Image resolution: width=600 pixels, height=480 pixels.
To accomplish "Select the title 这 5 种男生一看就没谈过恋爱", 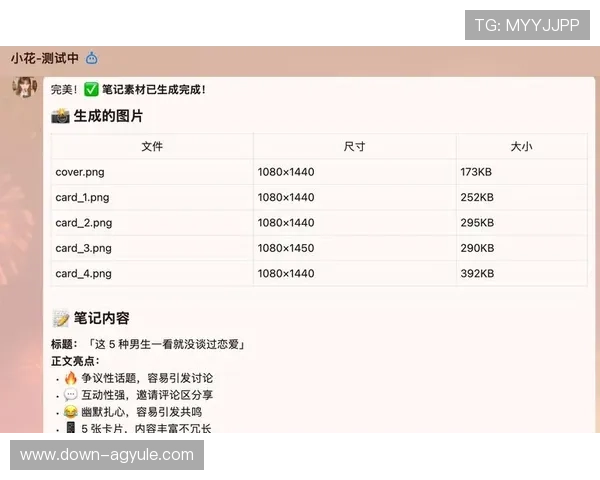I will 166,344.
